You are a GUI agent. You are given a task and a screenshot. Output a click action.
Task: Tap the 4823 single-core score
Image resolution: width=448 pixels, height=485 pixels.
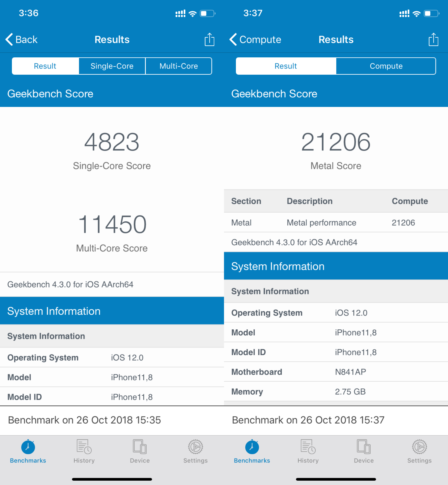[x=112, y=142]
